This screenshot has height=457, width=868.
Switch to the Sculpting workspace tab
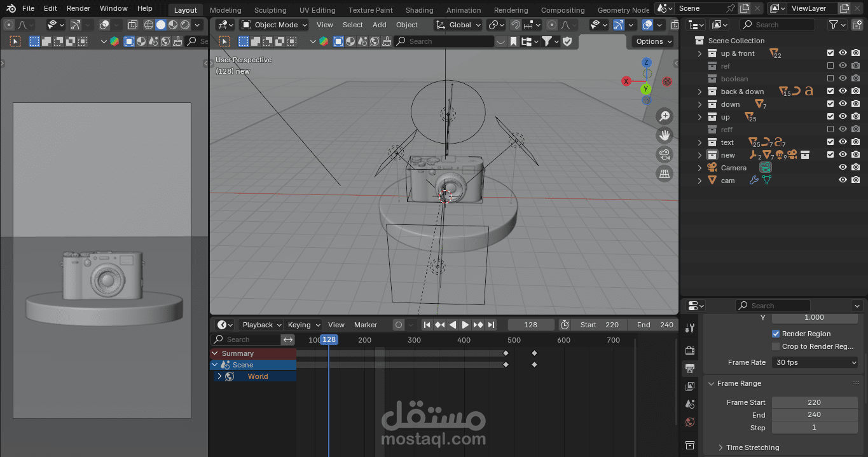pyautogui.click(x=270, y=10)
